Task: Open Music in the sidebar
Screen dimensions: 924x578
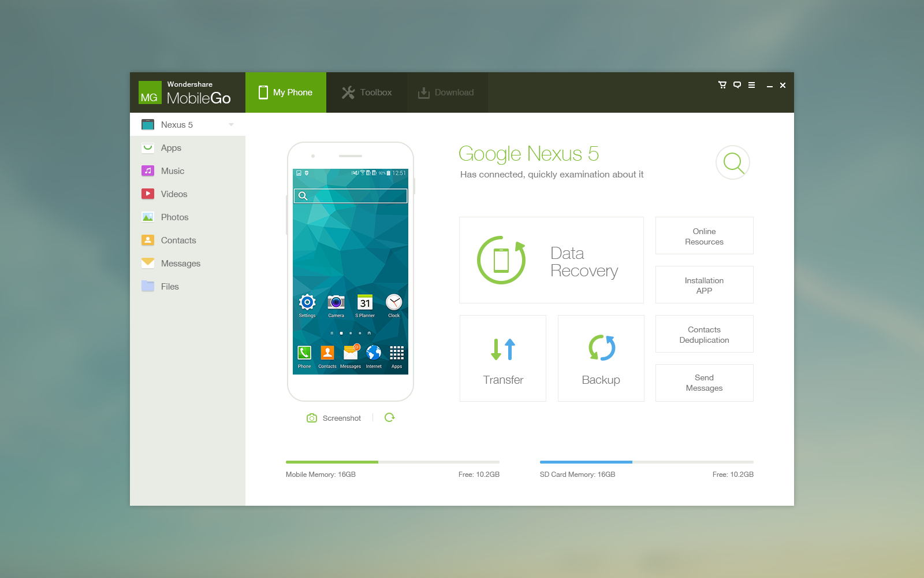Action: [x=188, y=171]
